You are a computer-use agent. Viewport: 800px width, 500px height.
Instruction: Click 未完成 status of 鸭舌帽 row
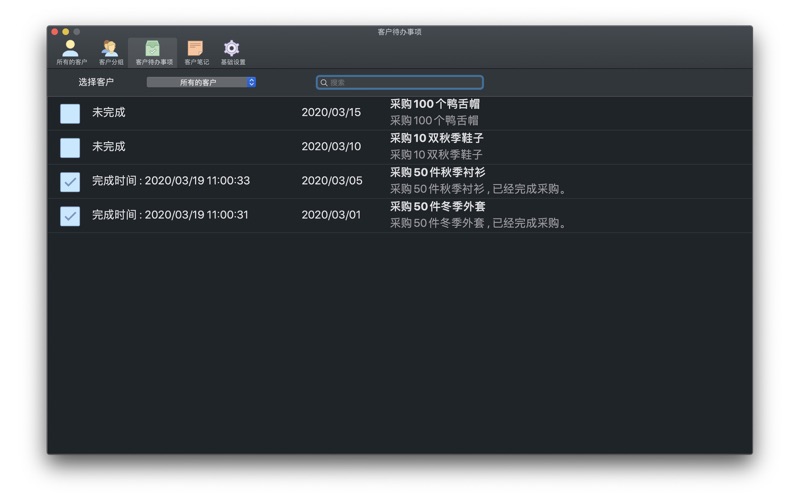point(109,112)
